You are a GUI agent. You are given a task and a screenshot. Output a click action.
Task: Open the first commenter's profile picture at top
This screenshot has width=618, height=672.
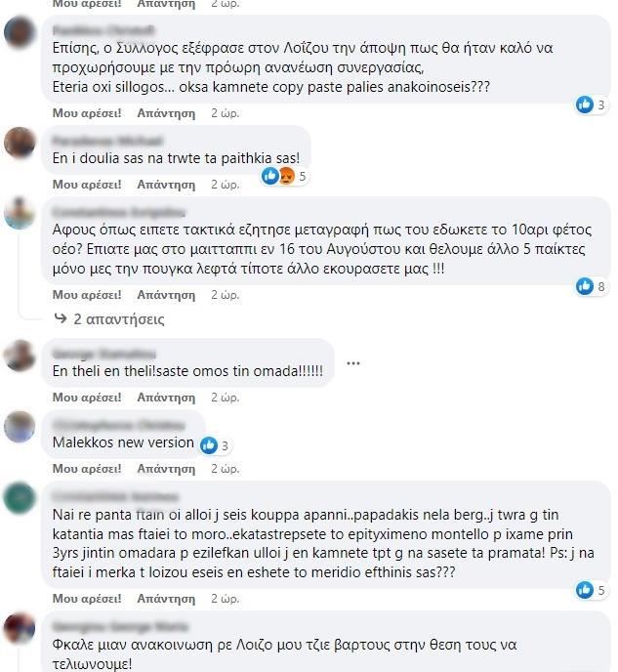point(20,32)
